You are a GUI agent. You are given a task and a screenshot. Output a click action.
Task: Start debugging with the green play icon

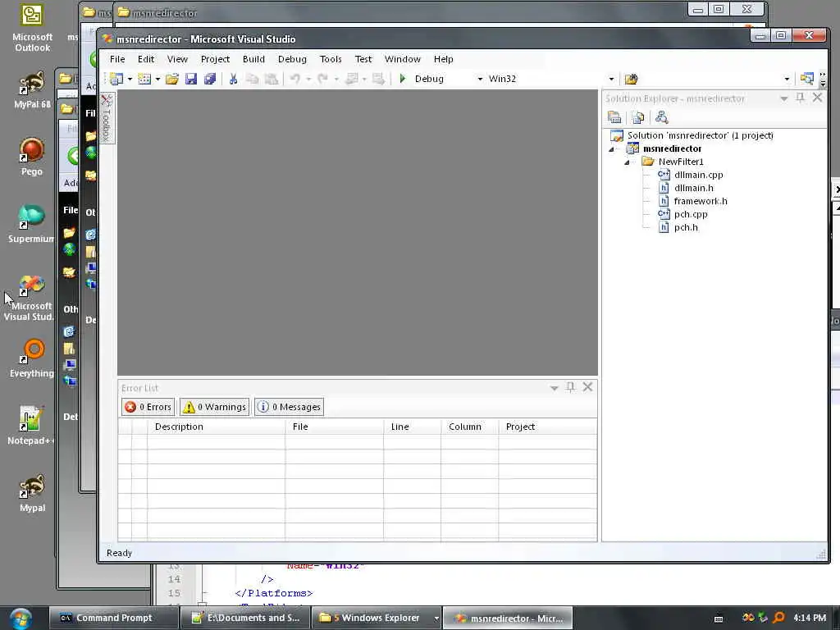(403, 79)
